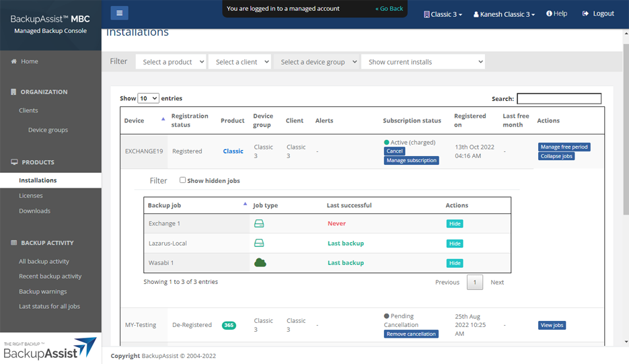Click Manage free period button

click(x=564, y=147)
